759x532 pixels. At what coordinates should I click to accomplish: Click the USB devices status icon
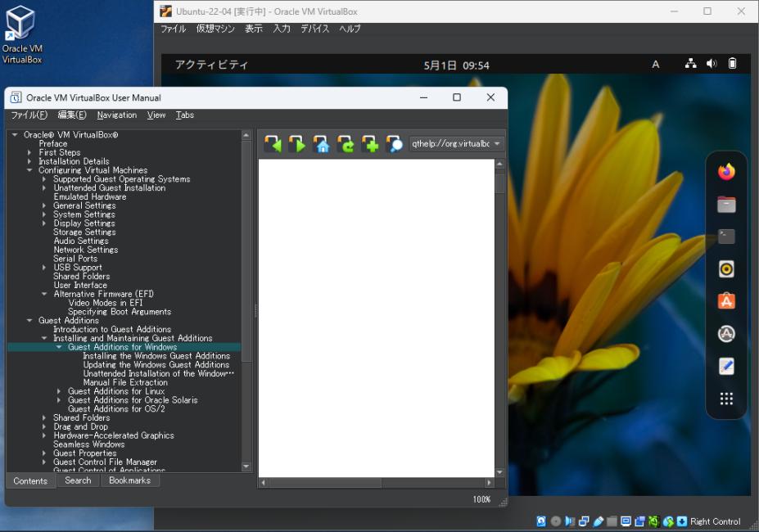[598, 521]
